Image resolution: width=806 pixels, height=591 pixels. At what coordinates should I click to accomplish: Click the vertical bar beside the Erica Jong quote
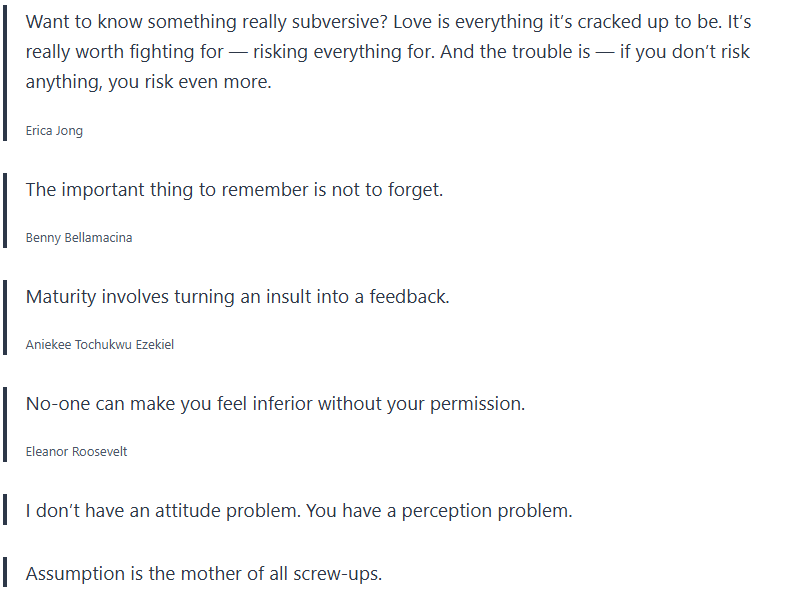pos(6,70)
